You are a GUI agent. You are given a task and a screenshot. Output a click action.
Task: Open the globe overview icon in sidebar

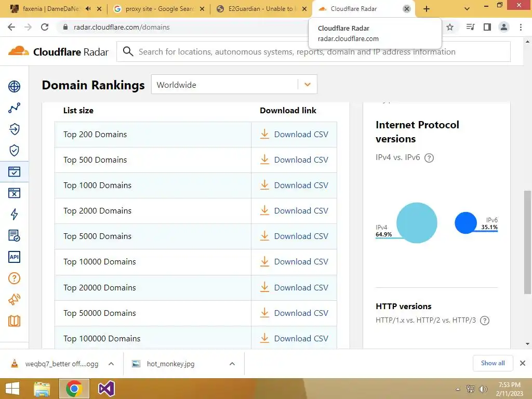pyautogui.click(x=14, y=87)
